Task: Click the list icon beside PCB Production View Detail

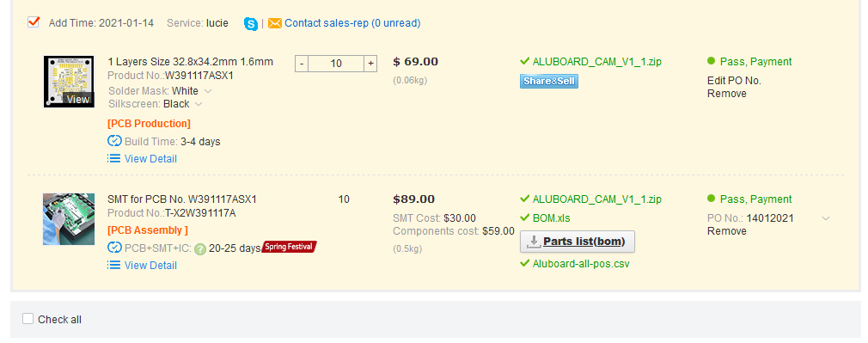Action: point(114,158)
